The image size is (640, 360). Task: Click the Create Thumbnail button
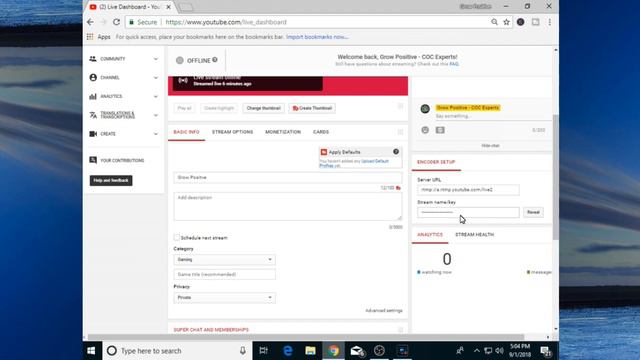pyautogui.click(x=312, y=108)
